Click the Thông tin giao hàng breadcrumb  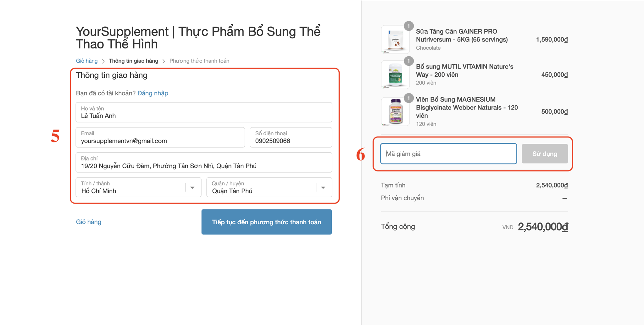[x=133, y=61]
